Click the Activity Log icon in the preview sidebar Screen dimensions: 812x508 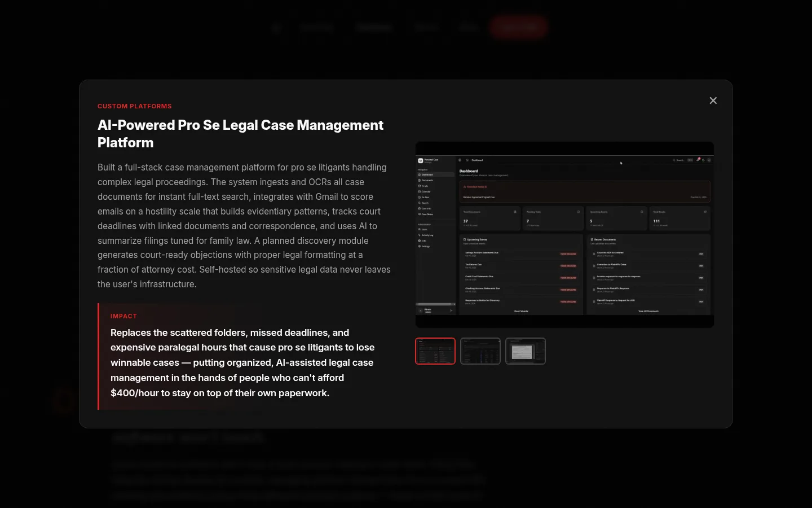420,235
